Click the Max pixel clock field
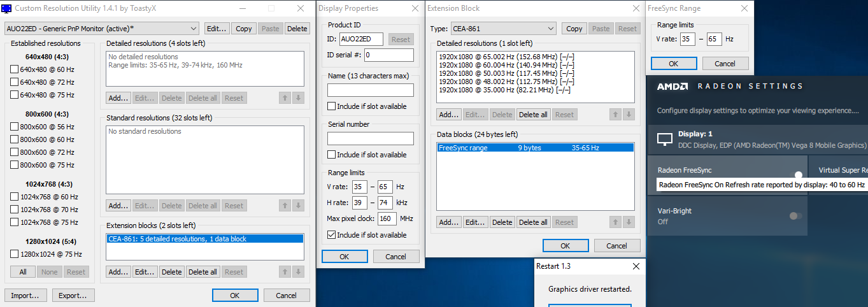This screenshot has height=307, width=868. pos(386,218)
